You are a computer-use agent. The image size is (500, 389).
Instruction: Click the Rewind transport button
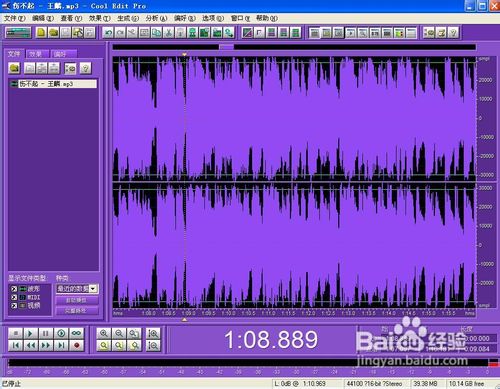pos(31,346)
